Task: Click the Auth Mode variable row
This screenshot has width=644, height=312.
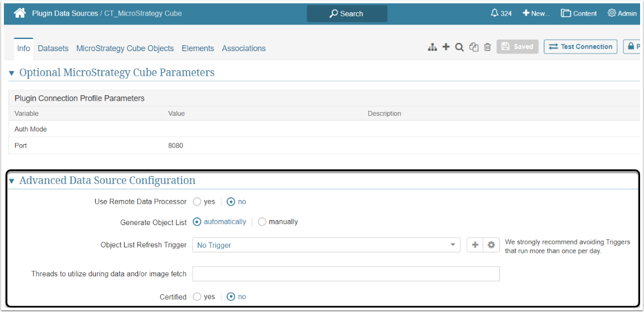Action: coord(324,129)
